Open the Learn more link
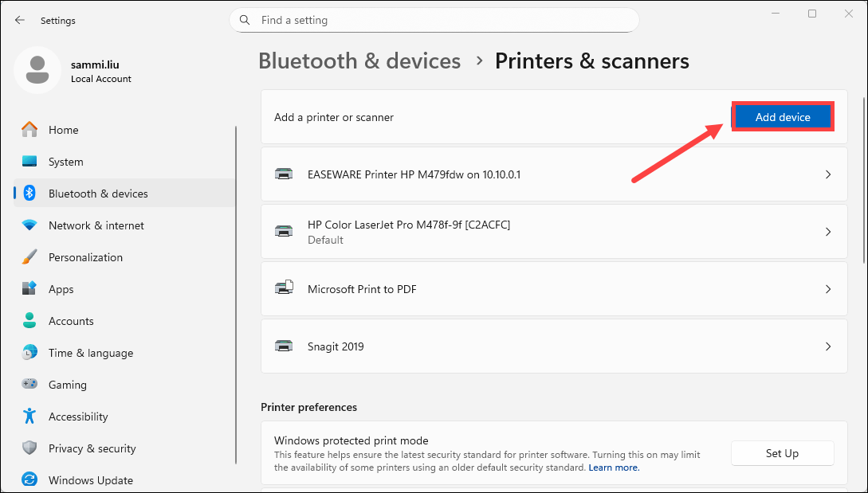Screen dimensions: 868x493 pos(613,468)
